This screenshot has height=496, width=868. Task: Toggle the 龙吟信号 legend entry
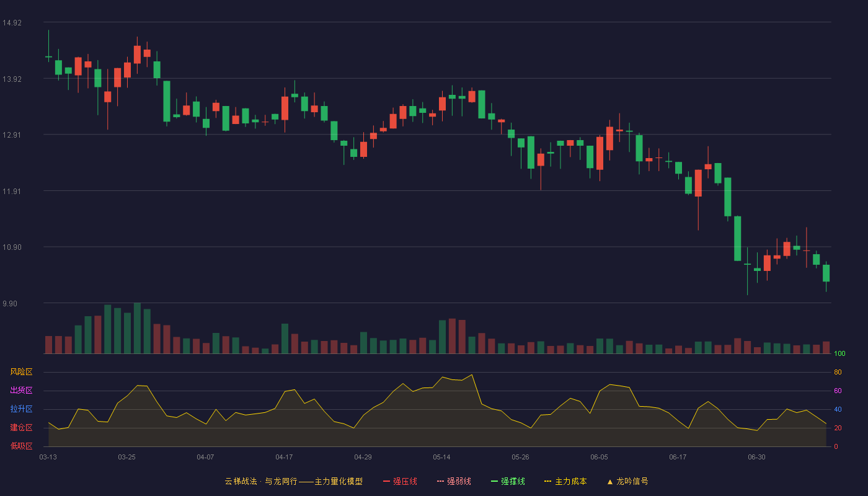click(627, 481)
